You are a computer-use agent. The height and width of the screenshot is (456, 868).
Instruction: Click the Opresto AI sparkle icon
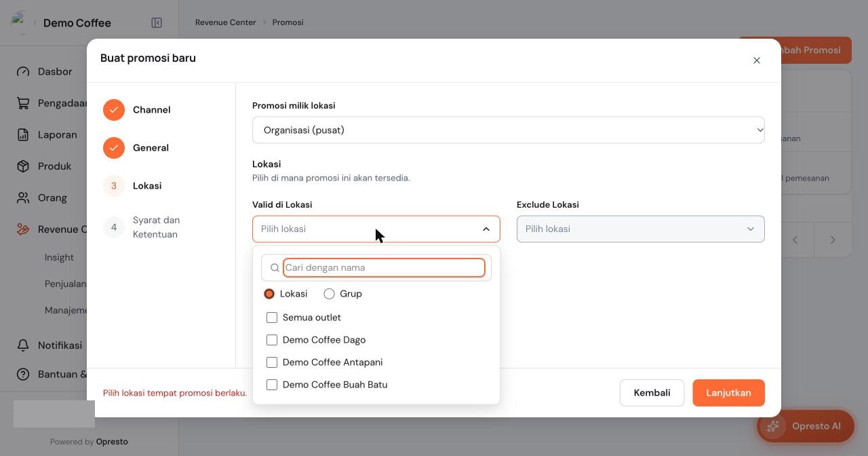click(x=773, y=426)
